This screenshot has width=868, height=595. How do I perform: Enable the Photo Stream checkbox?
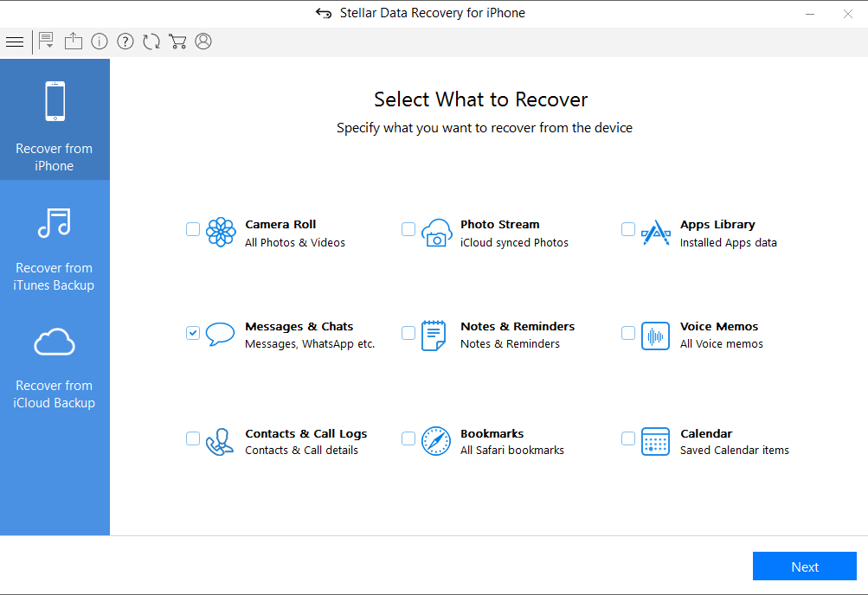(408, 229)
